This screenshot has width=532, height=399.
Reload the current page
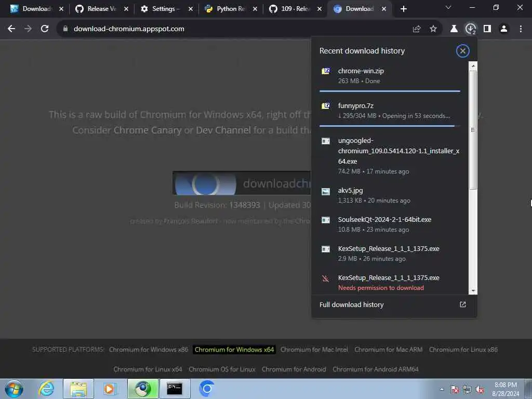[x=45, y=29]
